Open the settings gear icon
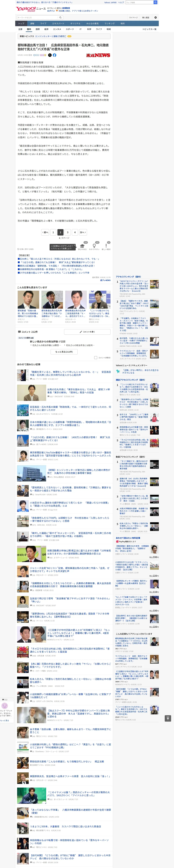 click(155, 18)
